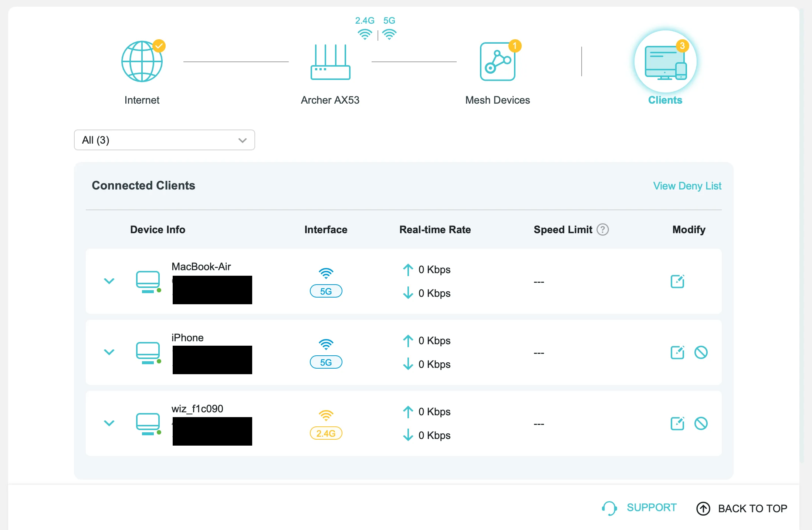The image size is (812, 530).
Task: Block the wiz_f1c090 client
Action: coord(701,423)
